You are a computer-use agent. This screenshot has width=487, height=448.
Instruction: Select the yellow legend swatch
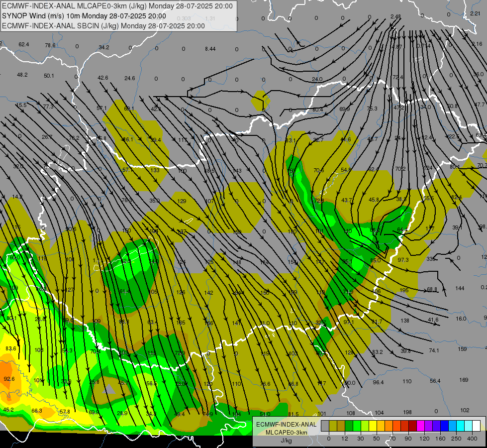373,426
